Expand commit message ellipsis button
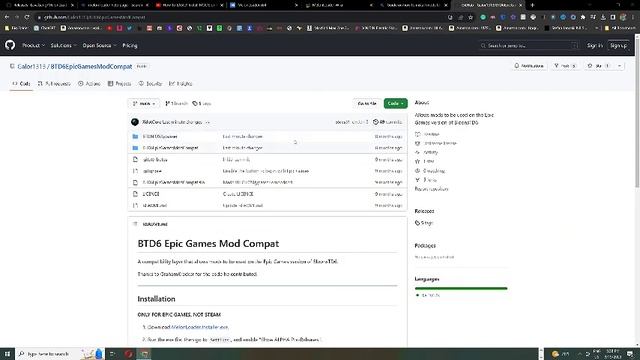The width and height of the screenshot is (640, 360). 208,122
